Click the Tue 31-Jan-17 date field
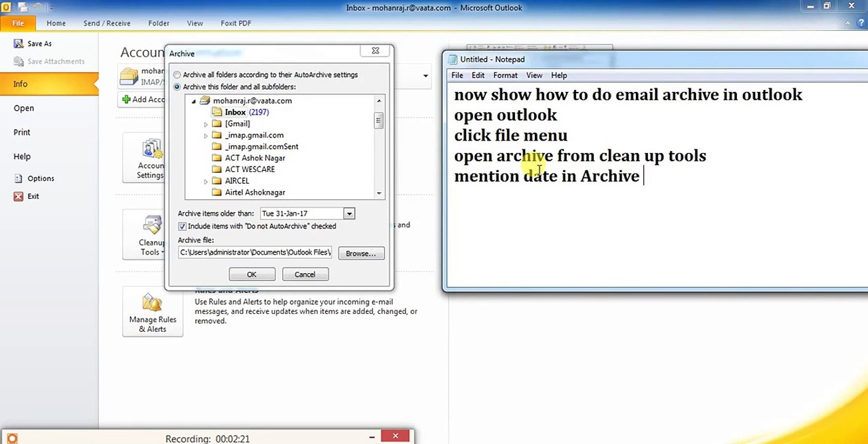The width and height of the screenshot is (868, 444). [x=302, y=213]
